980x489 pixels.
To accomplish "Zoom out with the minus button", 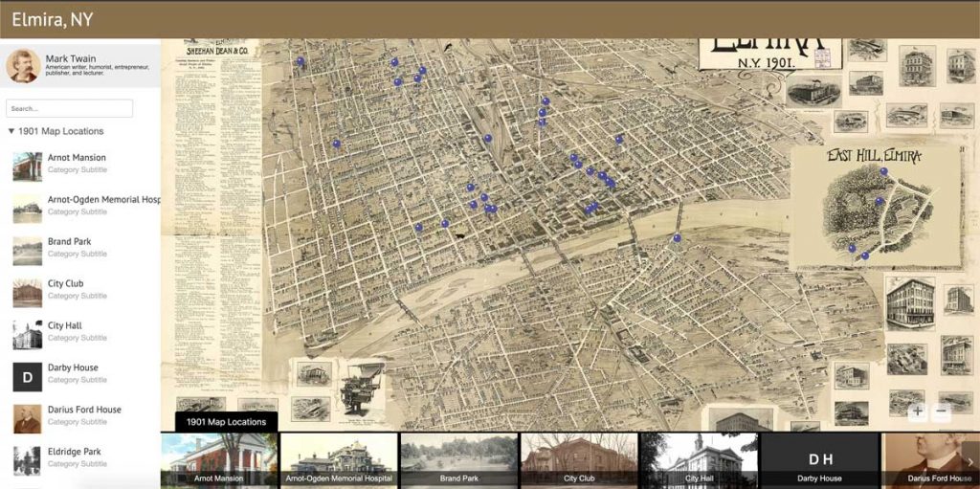I will (x=942, y=411).
